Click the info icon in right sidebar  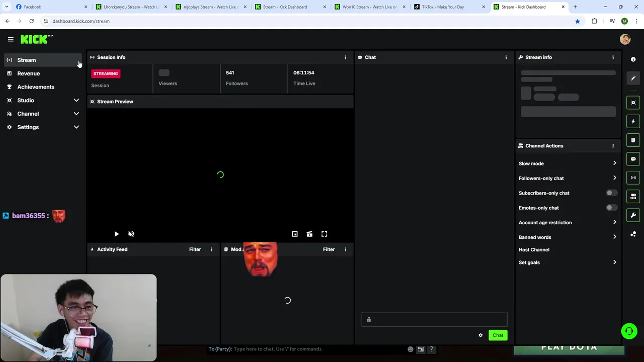tap(633, 59)
